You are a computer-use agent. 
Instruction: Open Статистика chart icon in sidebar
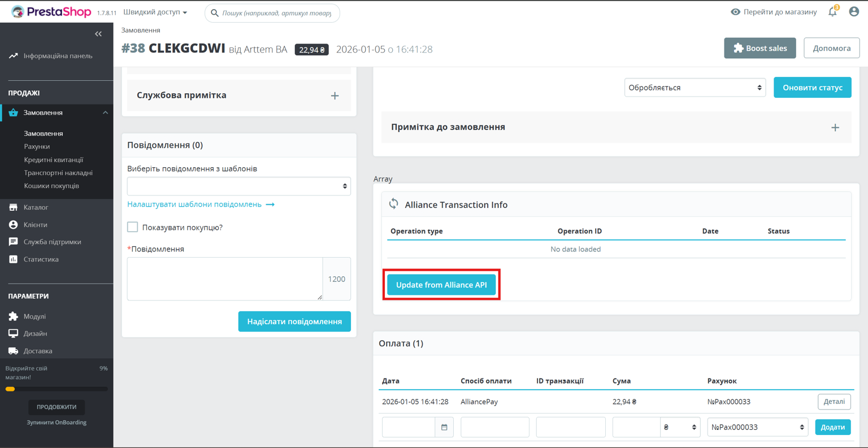pos(14,259)
